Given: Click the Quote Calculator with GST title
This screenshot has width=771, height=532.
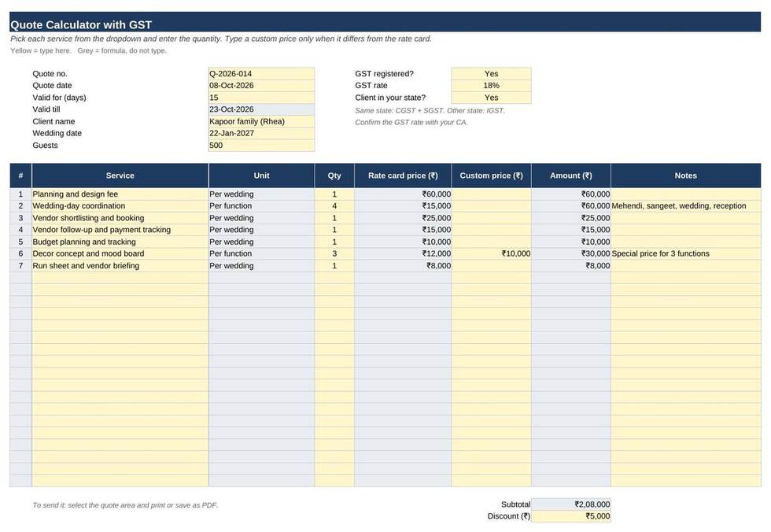Looking at the screenshot, I should (x=81, y=24).
